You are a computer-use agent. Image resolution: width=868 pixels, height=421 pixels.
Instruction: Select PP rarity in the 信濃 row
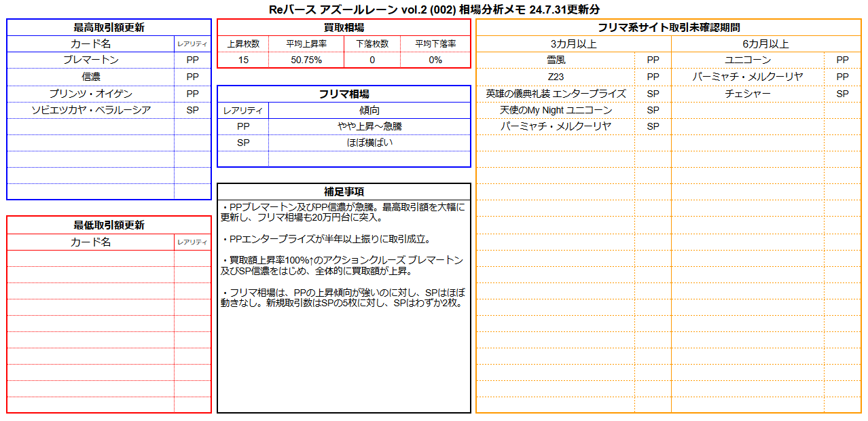pyautogui.click(x=193, y=77)
